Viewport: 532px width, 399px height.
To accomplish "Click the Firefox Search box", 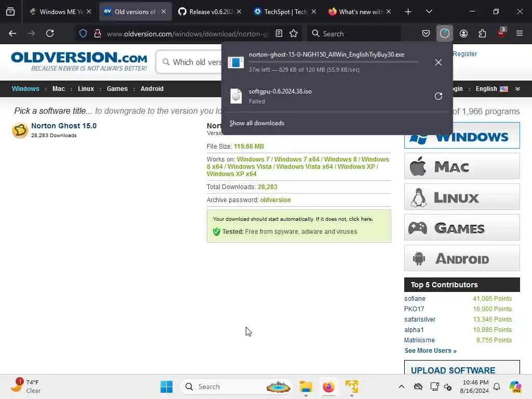I will click(x=354, y=34).
